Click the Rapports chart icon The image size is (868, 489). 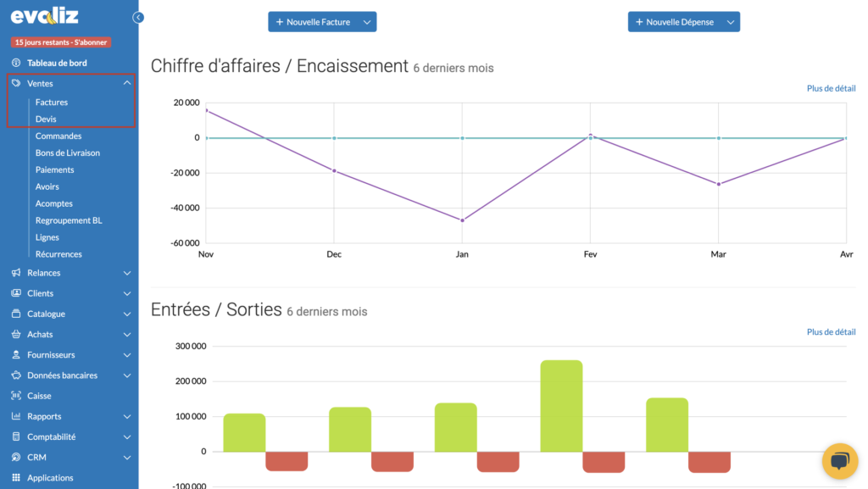point(16,416)
